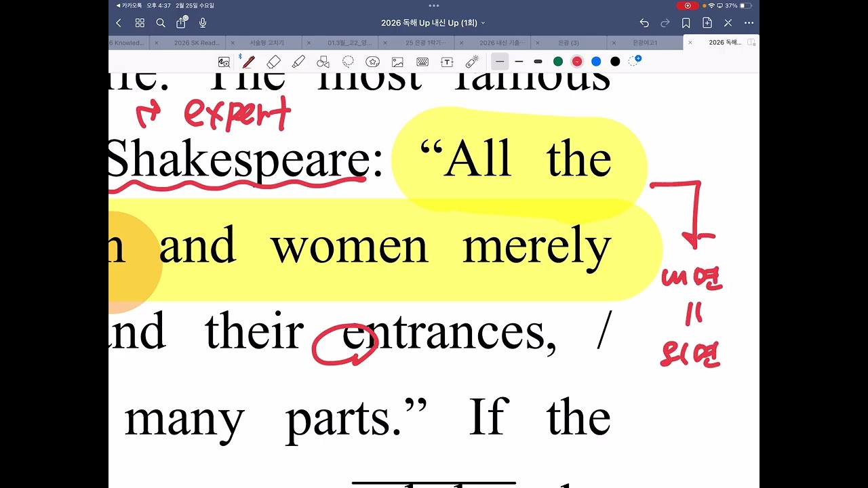
Task: Bookmark the current page
Action: tap(686, 23)
